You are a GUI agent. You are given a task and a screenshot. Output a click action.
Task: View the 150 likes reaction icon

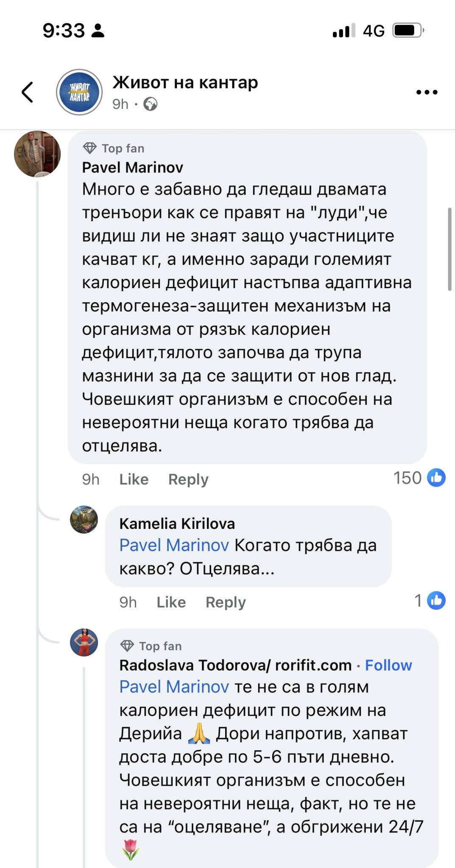436,478
